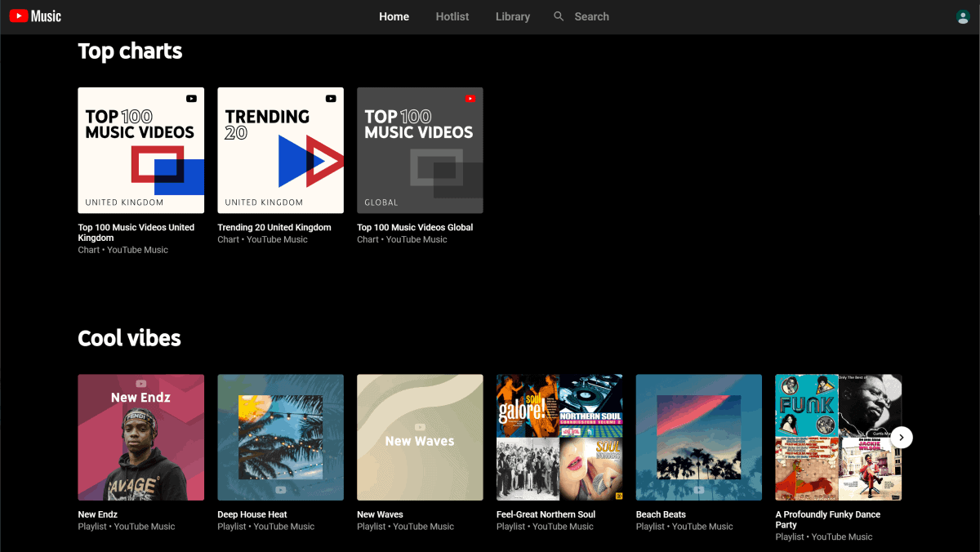Click the Search field label
980x552 pixels.
point(591,16)
